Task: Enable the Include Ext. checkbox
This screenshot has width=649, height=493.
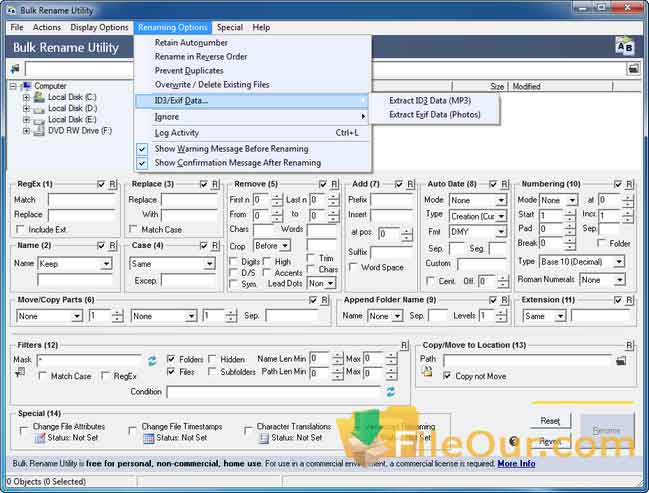Action: [19, 229]
